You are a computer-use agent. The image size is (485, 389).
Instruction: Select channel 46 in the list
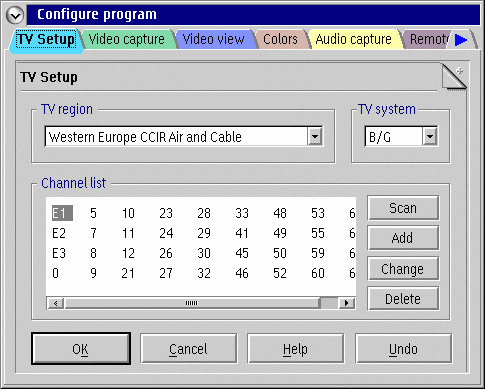(x=242, y=273)
